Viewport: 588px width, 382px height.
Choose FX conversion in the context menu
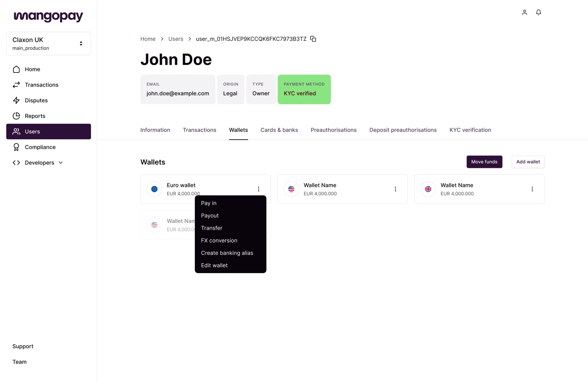pos(219,240)
